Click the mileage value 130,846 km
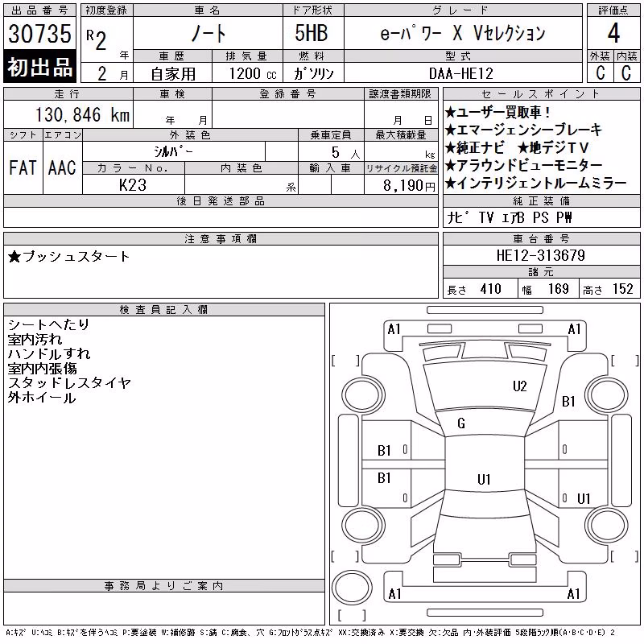This screenshot has height=644, width=644. (83, 114)
